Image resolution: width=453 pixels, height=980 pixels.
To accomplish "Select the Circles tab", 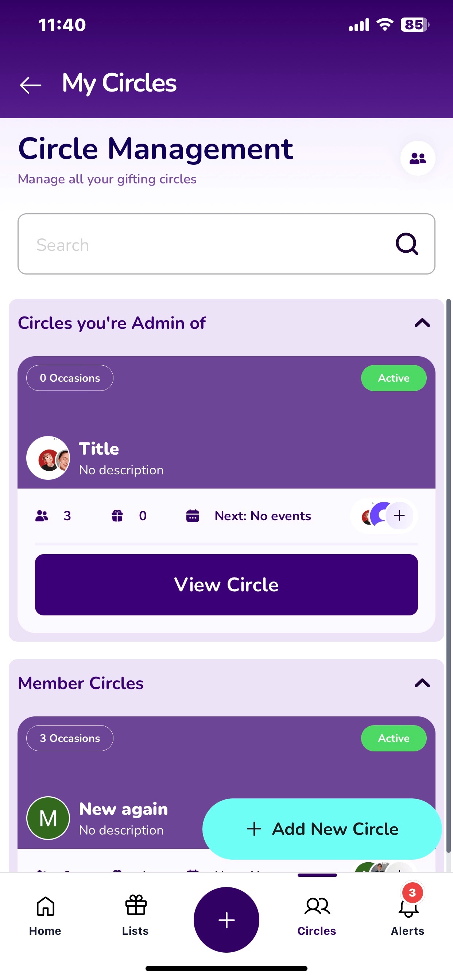I will point(317,916).
